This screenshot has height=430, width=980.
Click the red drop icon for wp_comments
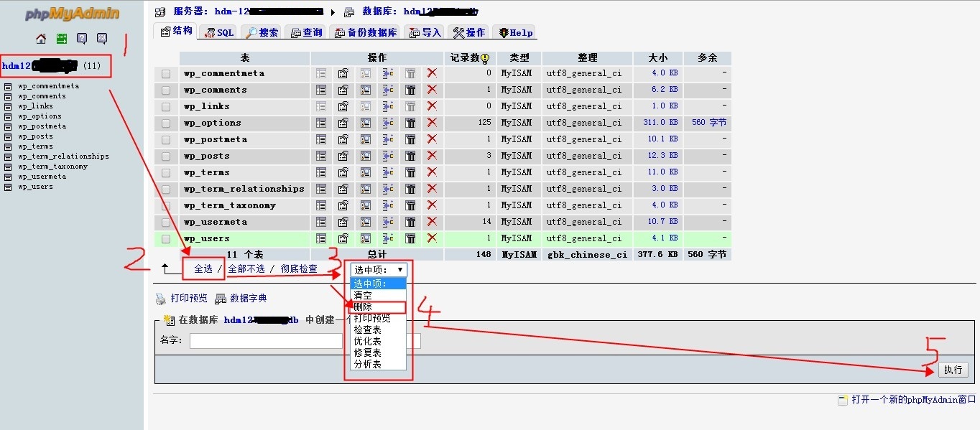(431, 90)
